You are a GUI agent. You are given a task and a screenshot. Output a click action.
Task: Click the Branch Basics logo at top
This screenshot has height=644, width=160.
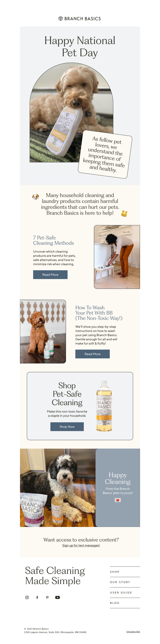click(x=80, y=19)
